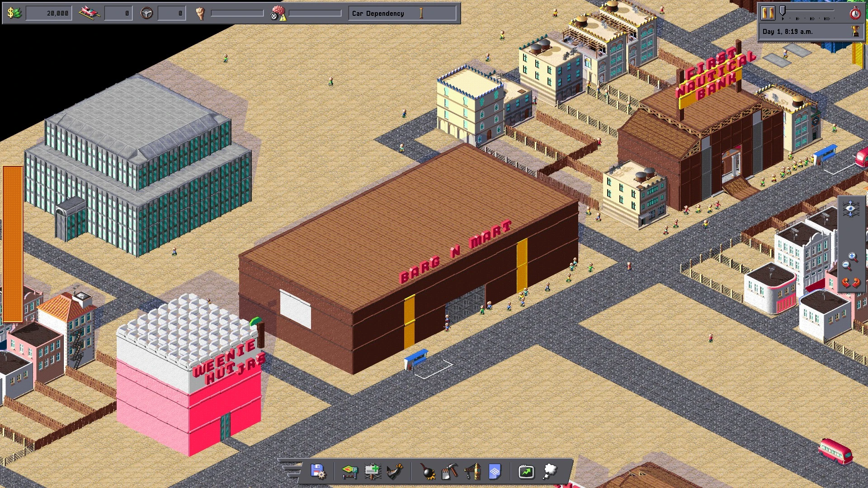Adjust the game speed slider handle

(783, 11)
